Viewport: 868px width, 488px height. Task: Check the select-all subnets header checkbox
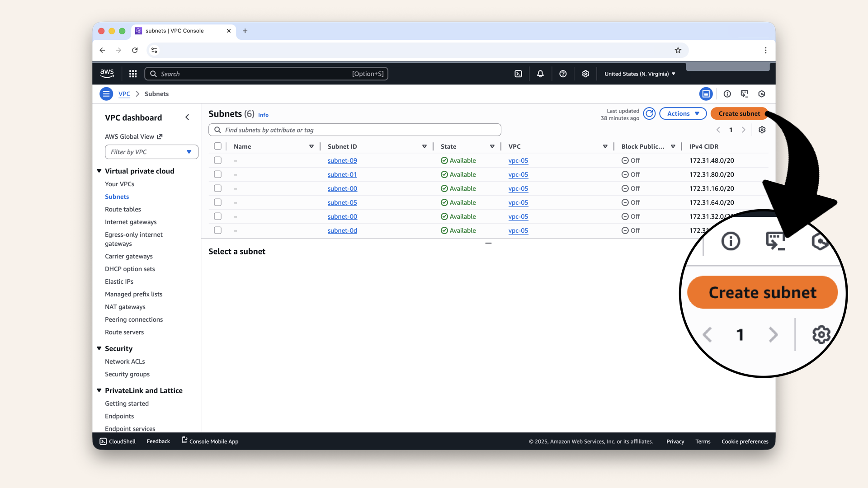click(218, 146)
